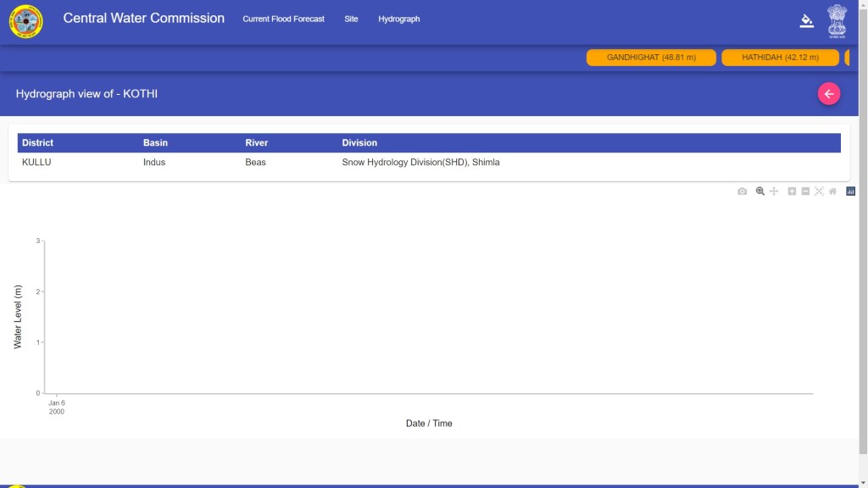This screenshot has width=868, height=488.
Task: Open the Hydrograph menu item
Action: tap(398, 19)
